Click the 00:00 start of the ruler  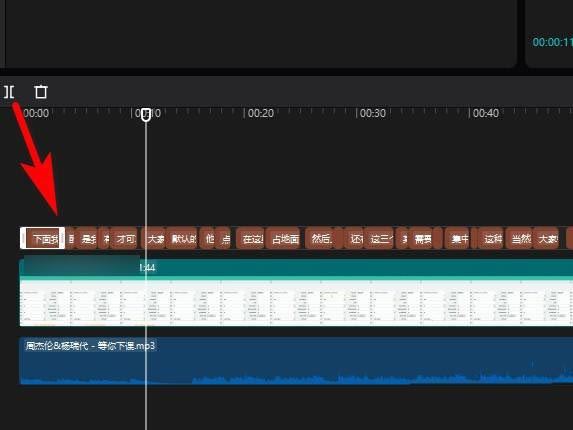(x=36, y=113)
